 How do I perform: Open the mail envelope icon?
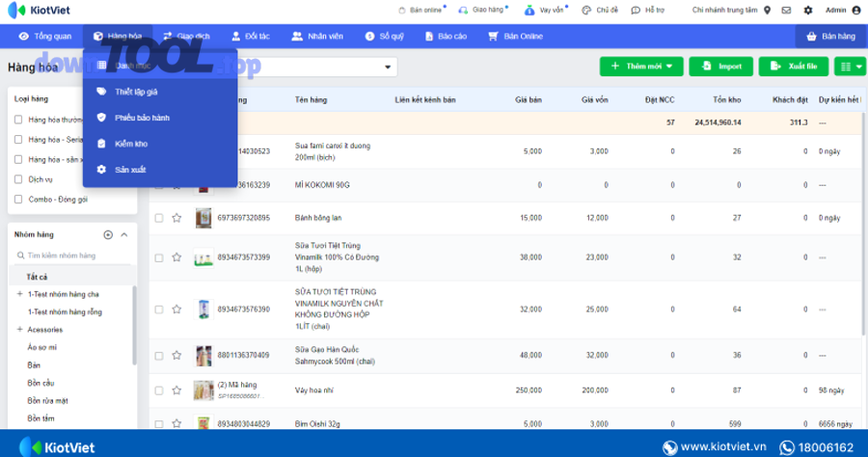pyautogui.click(x=786, y=11)
